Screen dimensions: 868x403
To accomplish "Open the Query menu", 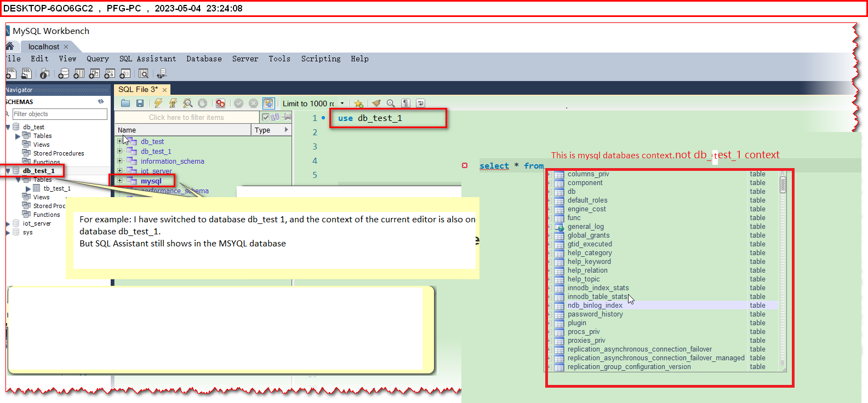I will point(98,59).
